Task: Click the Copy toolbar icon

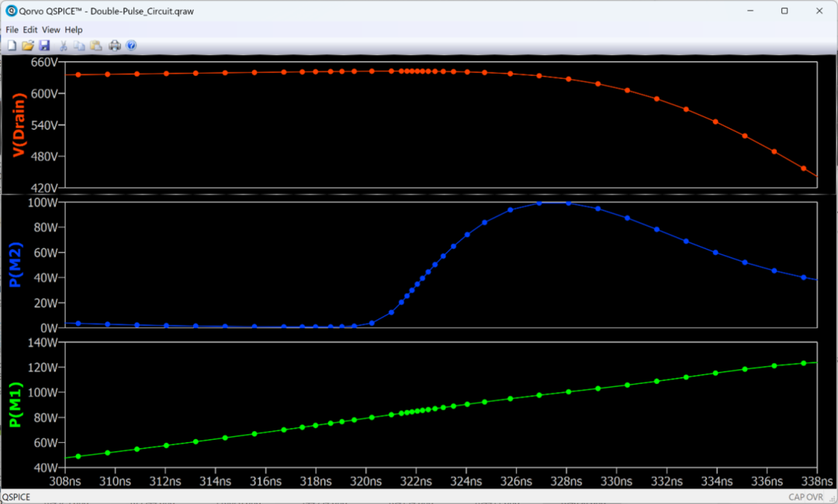Action: point(79,46)
